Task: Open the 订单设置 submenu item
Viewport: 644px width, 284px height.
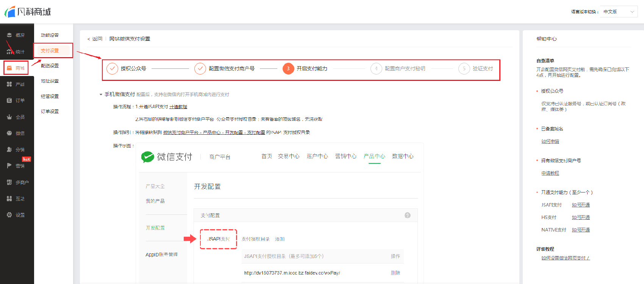Action: [x=50, y=112]
